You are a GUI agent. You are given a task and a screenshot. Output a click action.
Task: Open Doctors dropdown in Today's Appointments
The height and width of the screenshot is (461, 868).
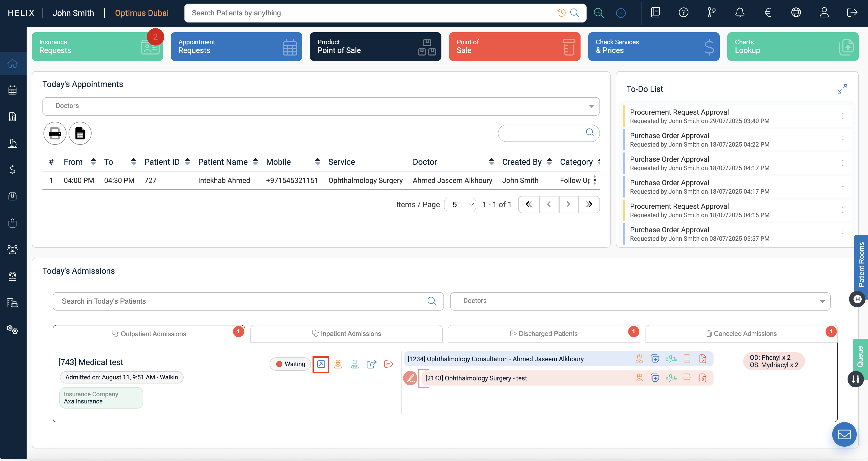coord(321,106)
